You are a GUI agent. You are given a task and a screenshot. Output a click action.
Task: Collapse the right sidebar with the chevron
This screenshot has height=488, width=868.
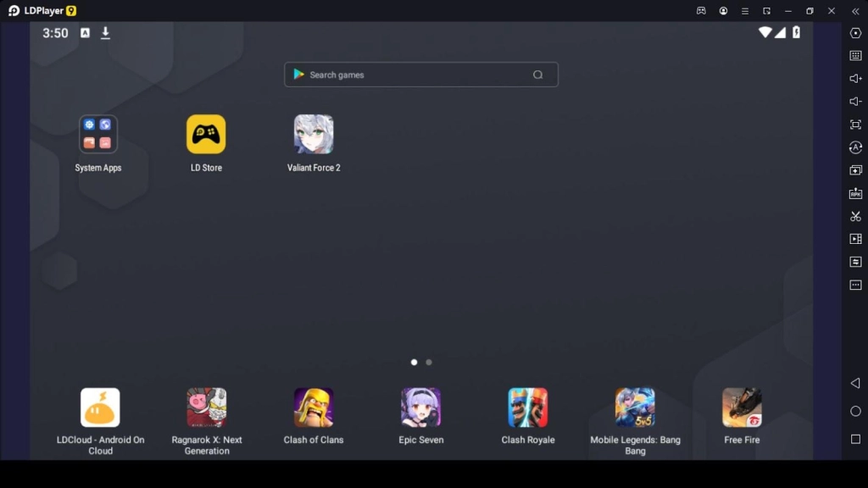coord(856,11)
